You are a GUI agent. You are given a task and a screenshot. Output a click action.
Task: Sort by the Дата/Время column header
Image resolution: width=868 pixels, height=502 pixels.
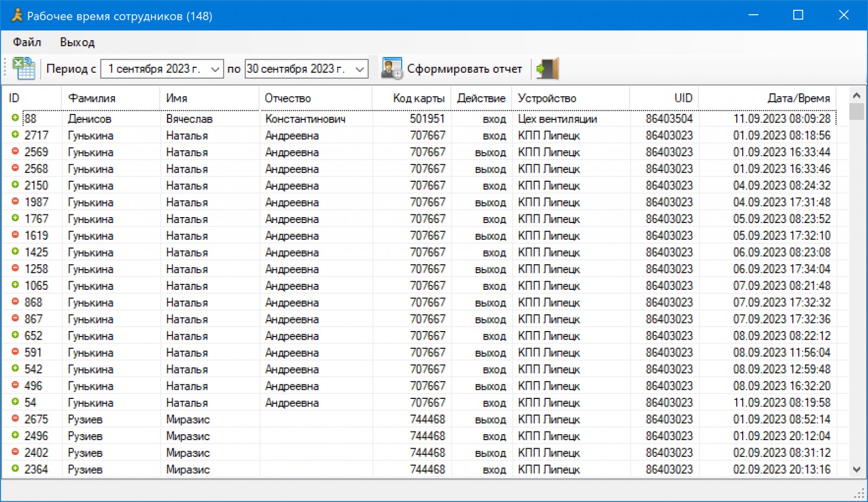click(x=767, y=98)
